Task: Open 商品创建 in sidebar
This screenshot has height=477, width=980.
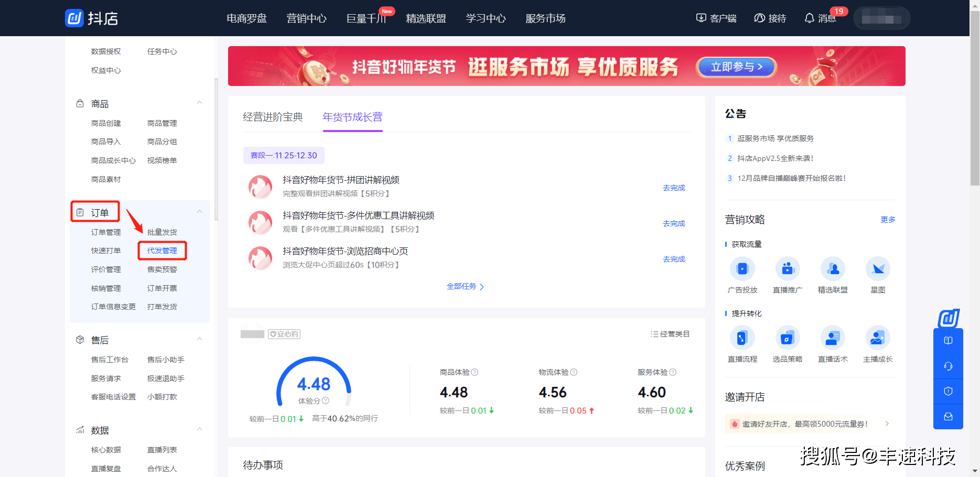Action: [x=106, y=123]
